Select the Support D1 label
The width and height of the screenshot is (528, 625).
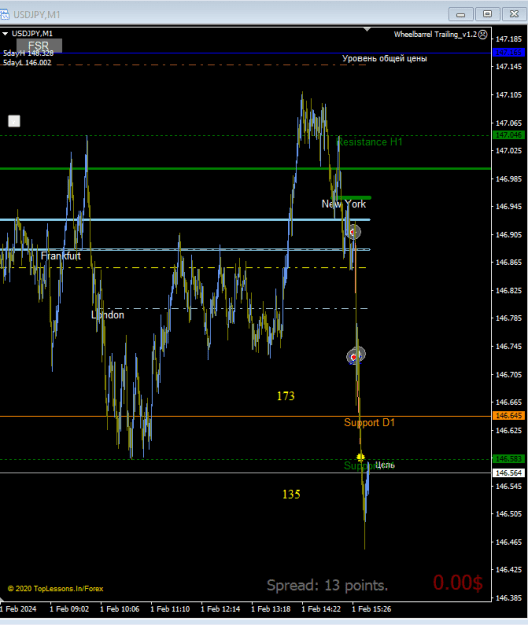pos(369,423)
